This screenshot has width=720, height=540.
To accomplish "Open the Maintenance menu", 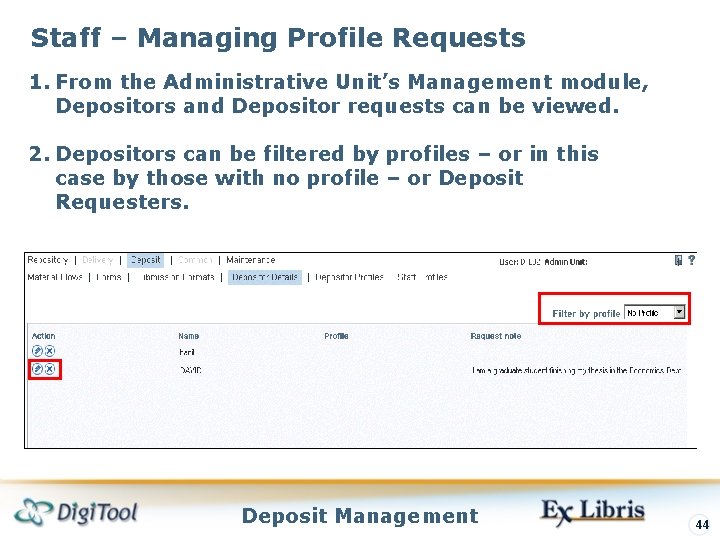I will pos(251,260).
